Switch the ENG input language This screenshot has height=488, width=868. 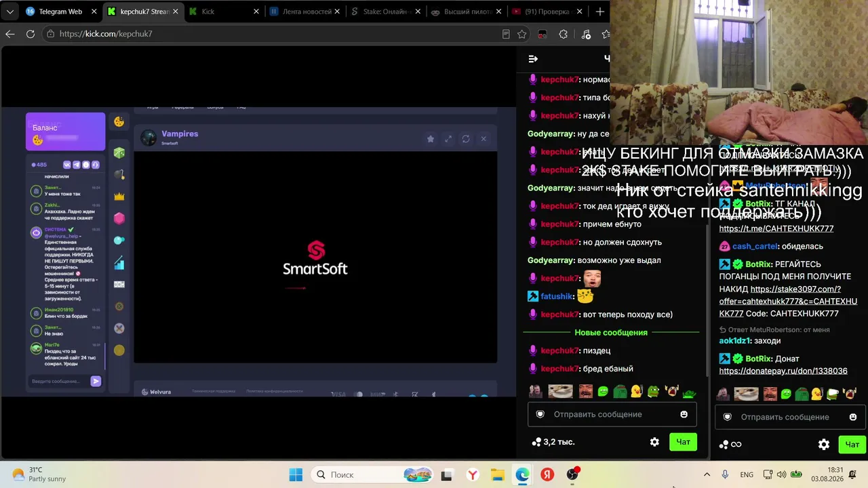click(746, 474)
